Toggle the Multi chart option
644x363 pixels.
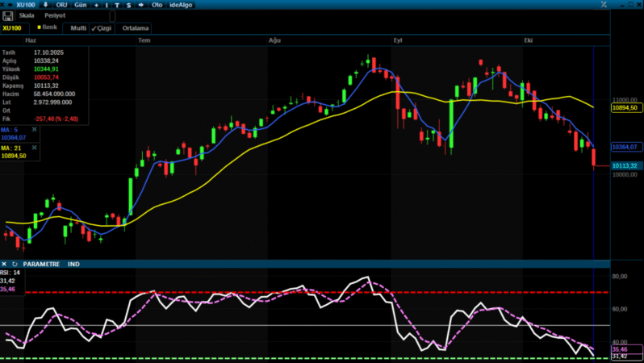pos(77,27)
